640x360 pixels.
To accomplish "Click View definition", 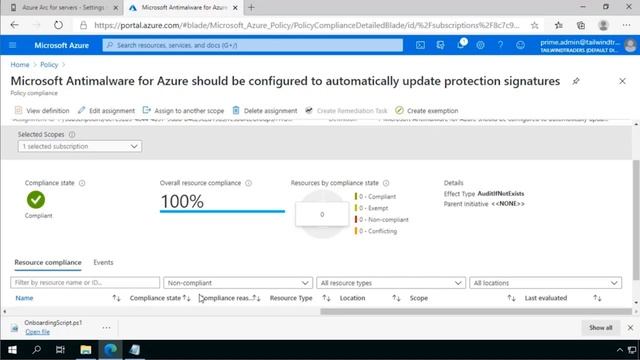I will (x=42, y=111).
